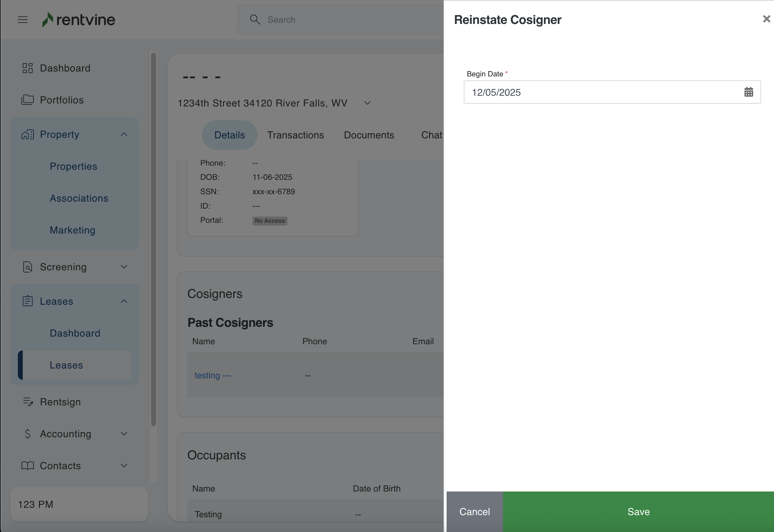Open the Documents tab
The height and width of the screenshot is (532, 774).
[x=369, y=135]
